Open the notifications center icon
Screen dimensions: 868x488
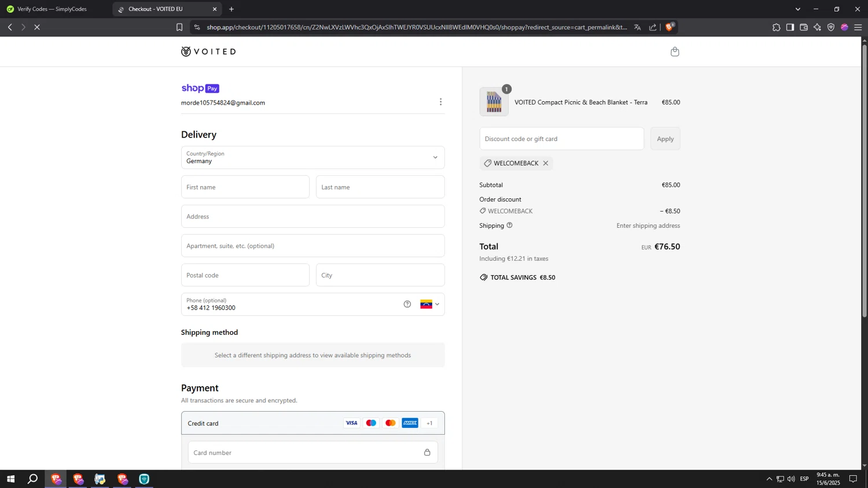click(x=853, y=479)
